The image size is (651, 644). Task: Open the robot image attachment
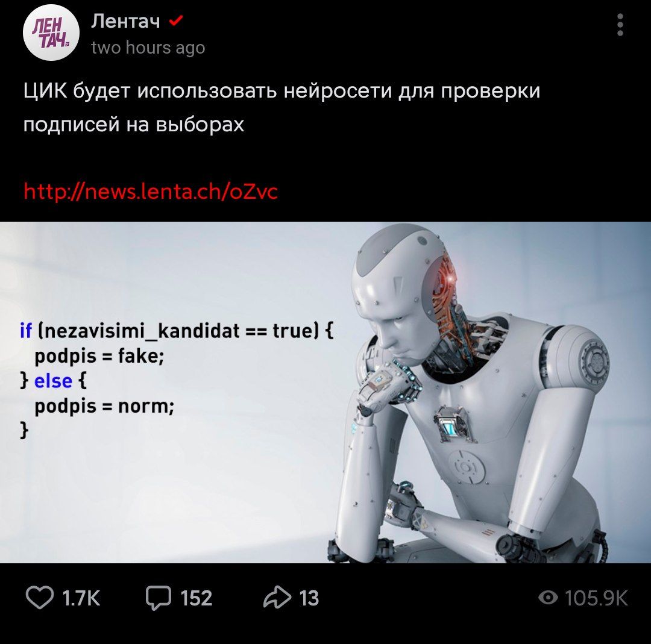tap(325, 392)
